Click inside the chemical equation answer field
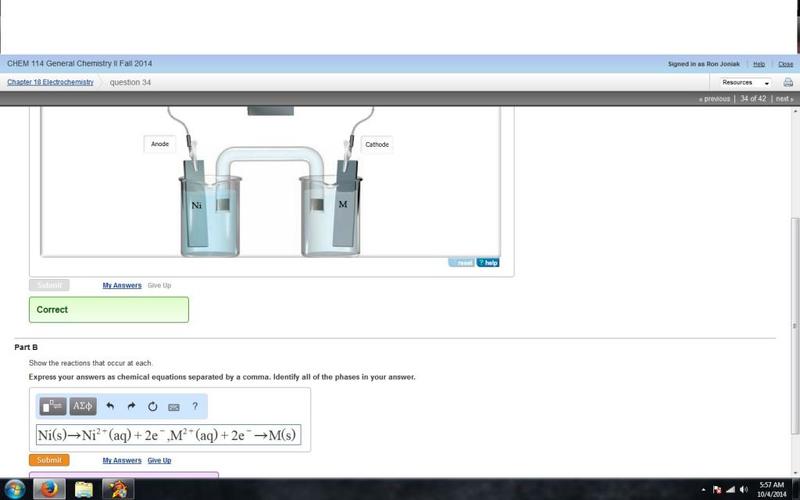The width and height of the screenshot is (800, 500). click(167, 435)
